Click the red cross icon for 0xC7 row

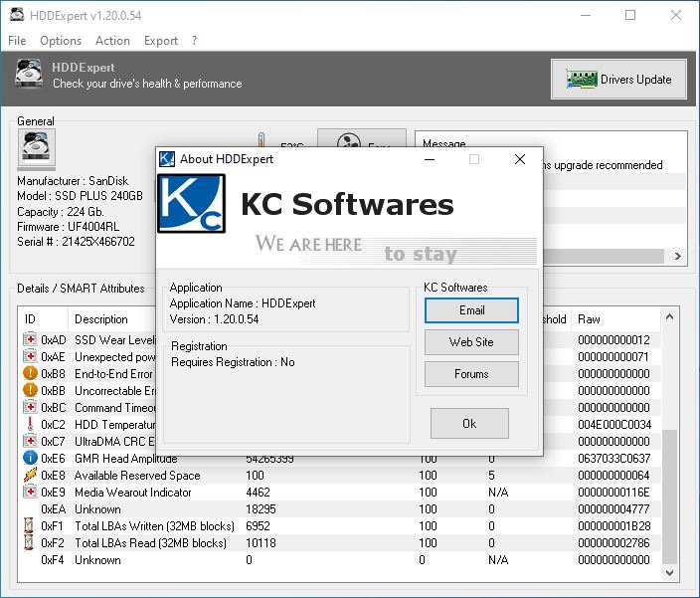tap(30, 441)
